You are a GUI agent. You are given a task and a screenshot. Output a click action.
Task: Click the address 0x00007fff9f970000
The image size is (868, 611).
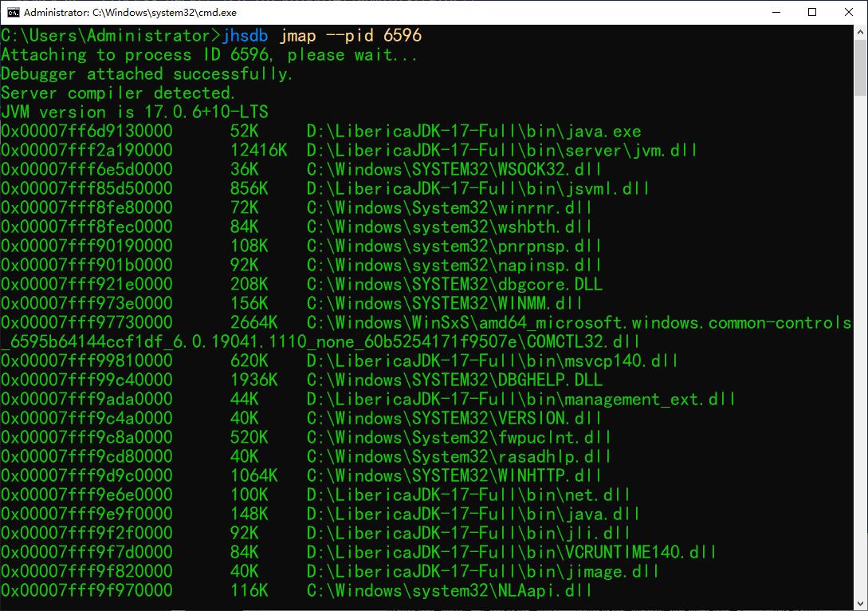point(87,590)
